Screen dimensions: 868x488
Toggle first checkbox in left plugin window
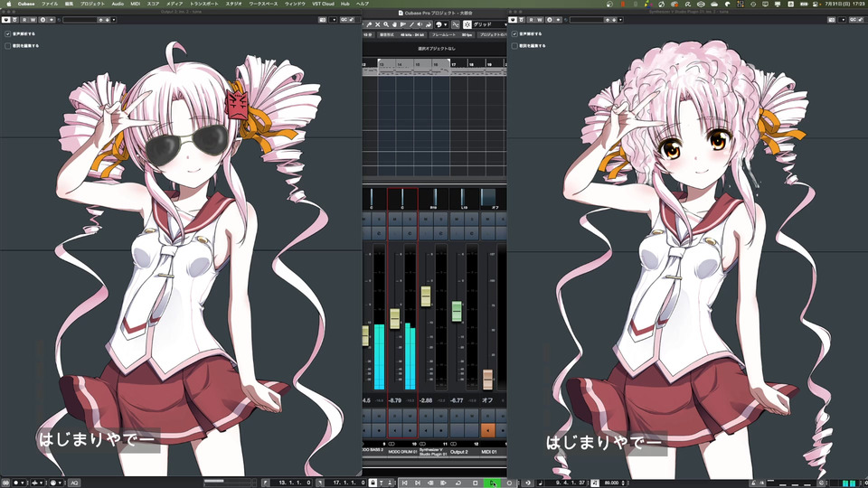click(x=8, y=33)
